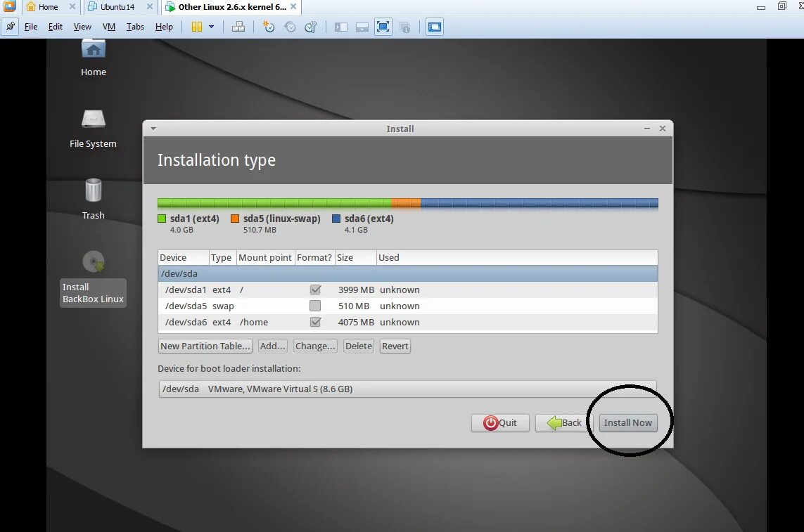This screenshot has width=804, height=532.
Task: Toggle Format checkbox for /dev/sda5 swap
Action: coord(315,306)
